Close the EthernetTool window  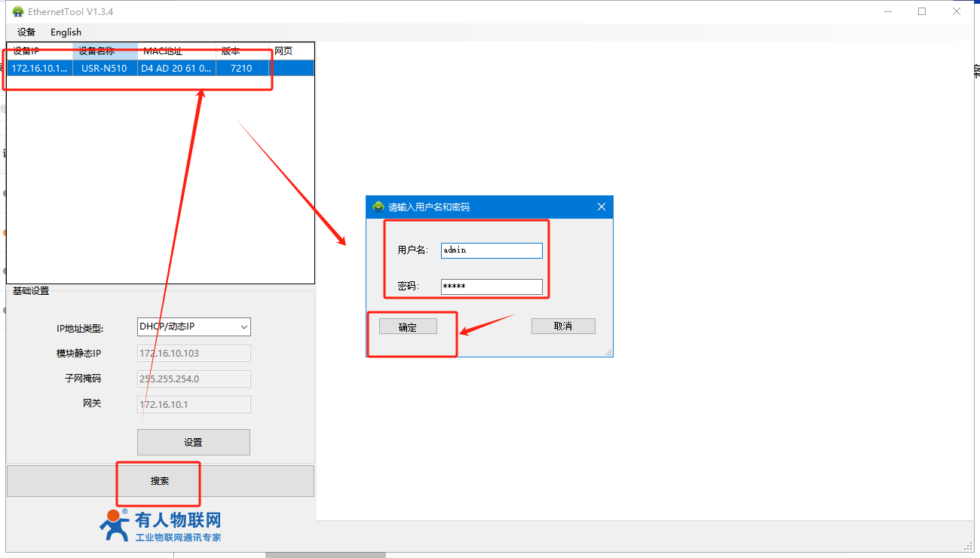coord(957,11)
